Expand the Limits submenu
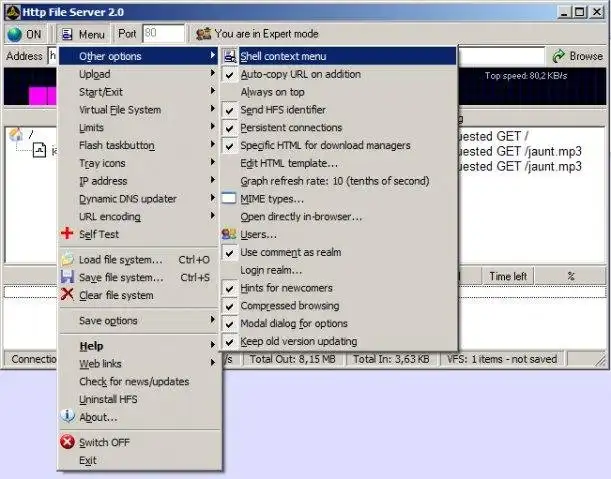The width and height of the screenshot is (611, 479). point(139,128)
